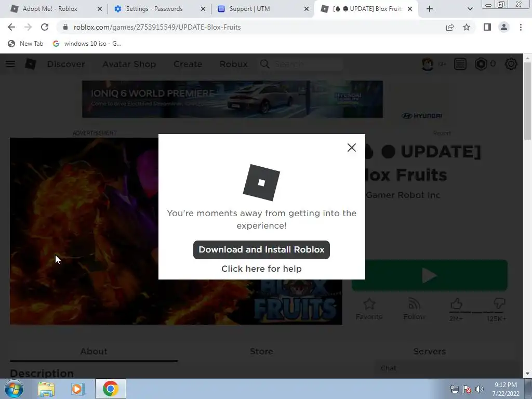Open a new browser tab
532x399 pixels.
pyautogui.click(x=430, y=9)
